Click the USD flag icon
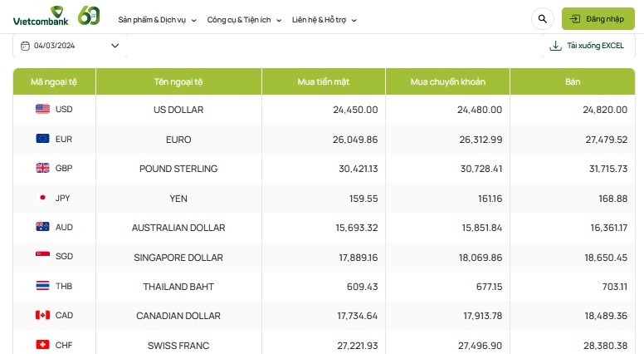 click(x=43, y=109)
